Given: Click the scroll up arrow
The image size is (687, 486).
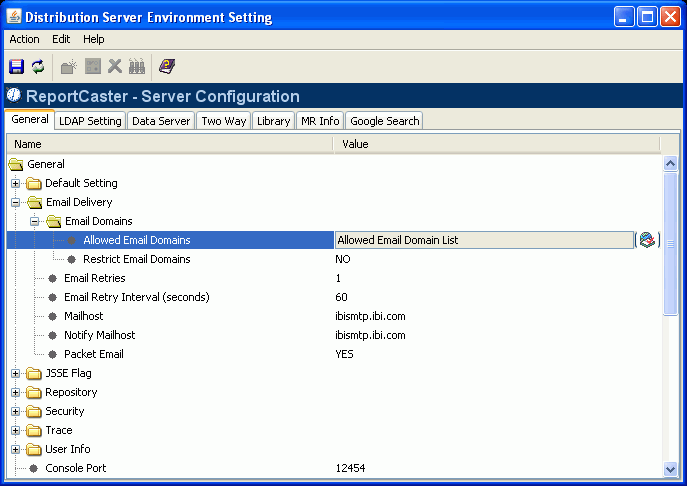Looking at the screenshot, I should [670, 163].
